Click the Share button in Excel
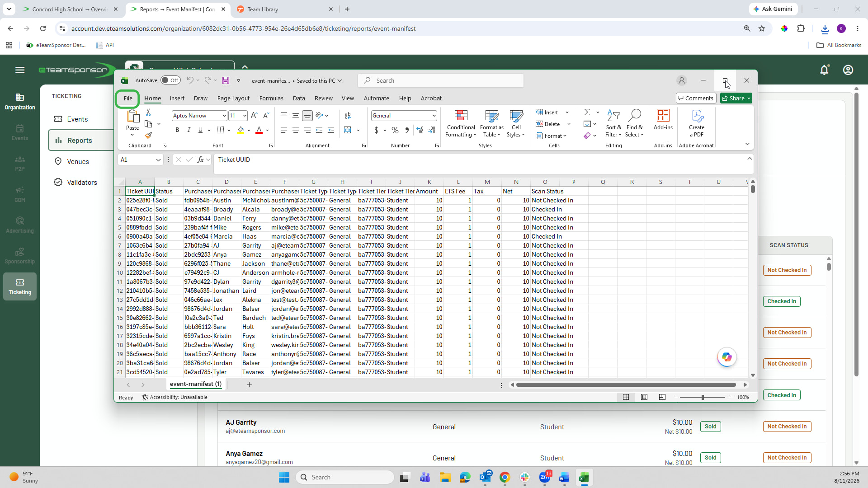Screen dimensions: 868x488 tap(736, 98)
